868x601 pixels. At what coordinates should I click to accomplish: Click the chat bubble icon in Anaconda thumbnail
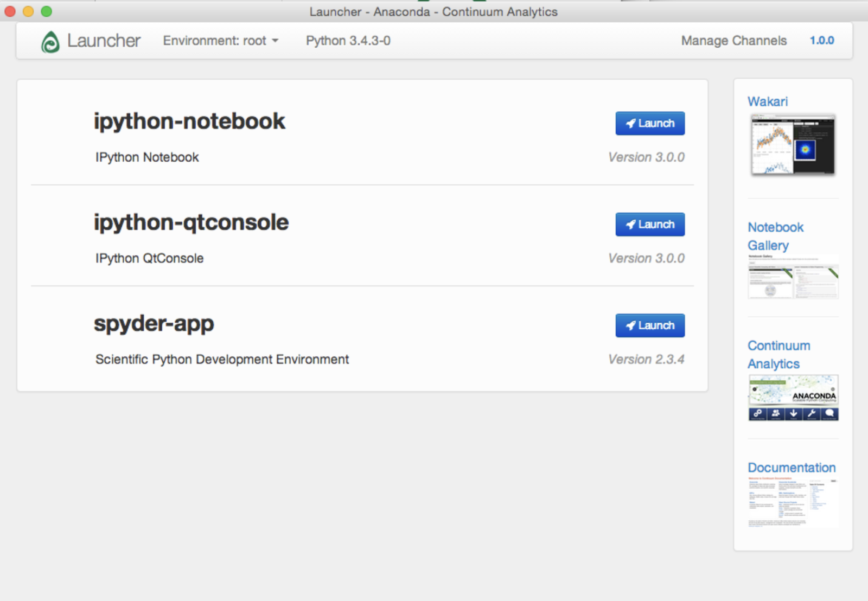coord(829,414)
